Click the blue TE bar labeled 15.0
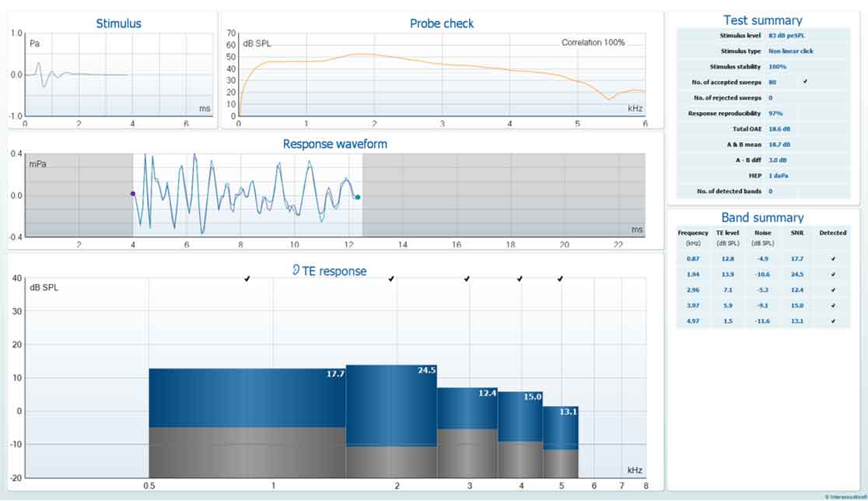Viewport: 868px width, 501px height. coord(520,416)
